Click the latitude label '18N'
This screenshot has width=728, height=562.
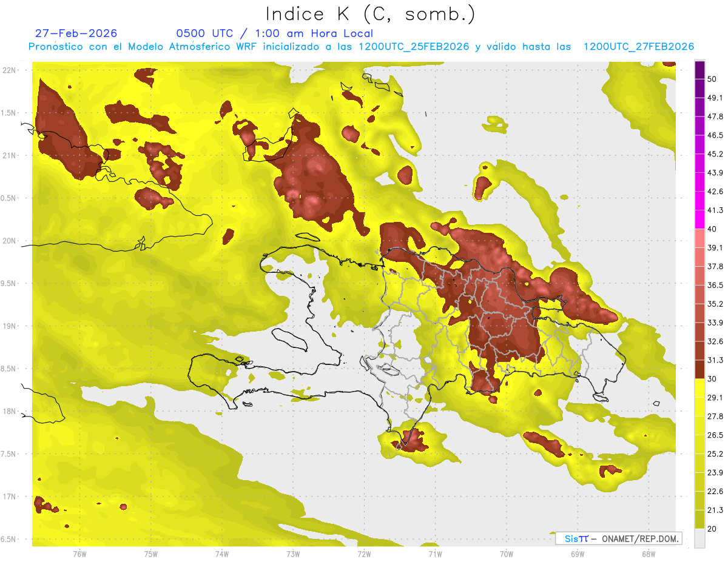click(x=9, y=411)
